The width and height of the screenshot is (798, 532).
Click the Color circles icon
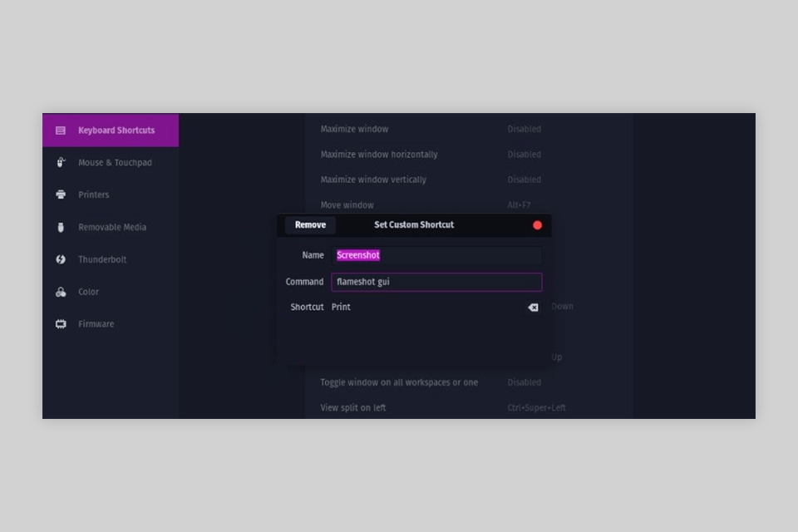61,292
